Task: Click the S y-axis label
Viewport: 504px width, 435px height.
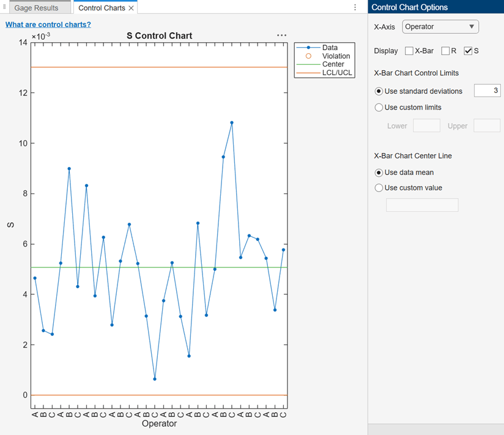Action: coord(10,225)
